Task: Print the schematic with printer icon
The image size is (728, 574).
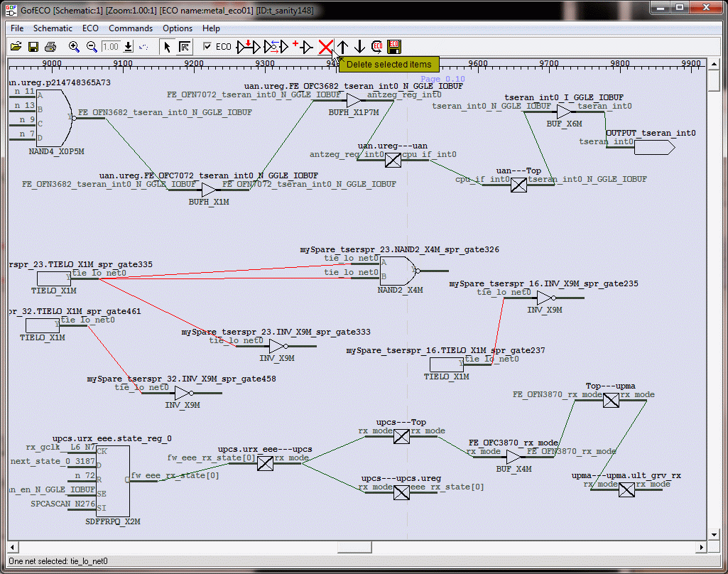Action: tap(50, 47)
